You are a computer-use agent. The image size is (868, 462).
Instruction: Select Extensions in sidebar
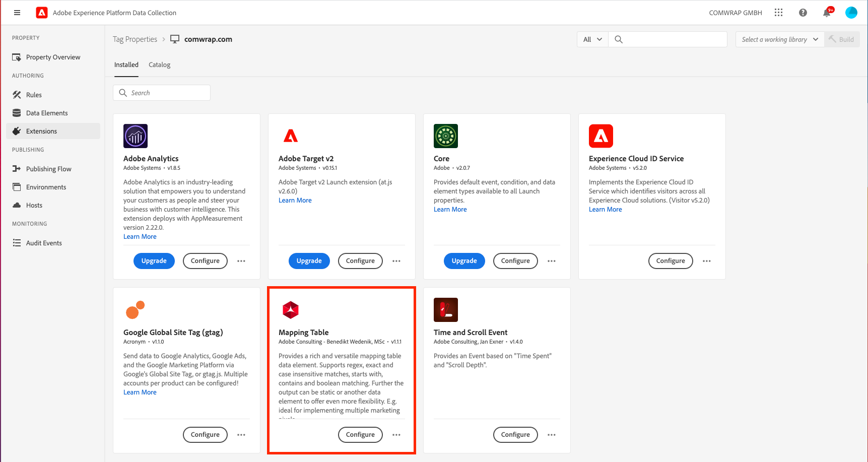pyautogui.click(x=53, y=131)
